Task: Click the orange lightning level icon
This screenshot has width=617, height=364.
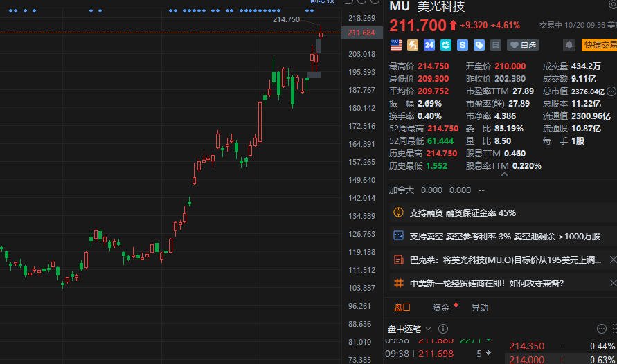Action: (x=413, y=45)
